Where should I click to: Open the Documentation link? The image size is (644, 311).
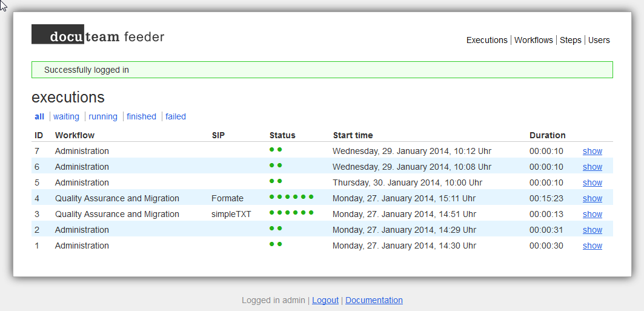(x=374, y=300)
